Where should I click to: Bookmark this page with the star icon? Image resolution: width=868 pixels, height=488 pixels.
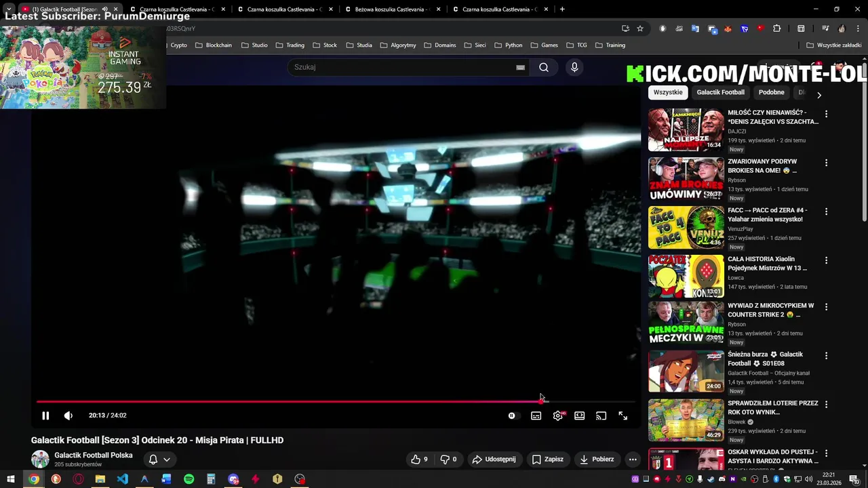click(640, 28)
